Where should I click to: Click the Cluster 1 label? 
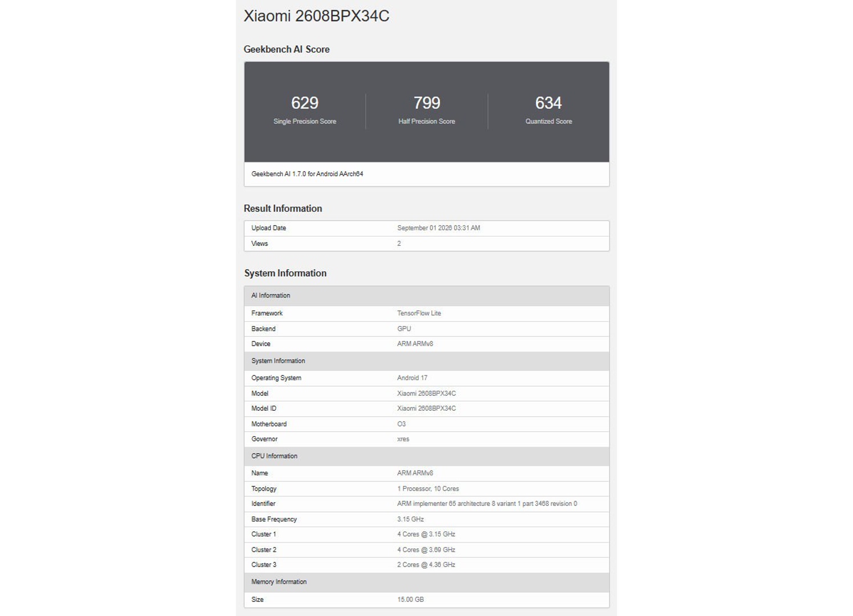pos(264,534)
